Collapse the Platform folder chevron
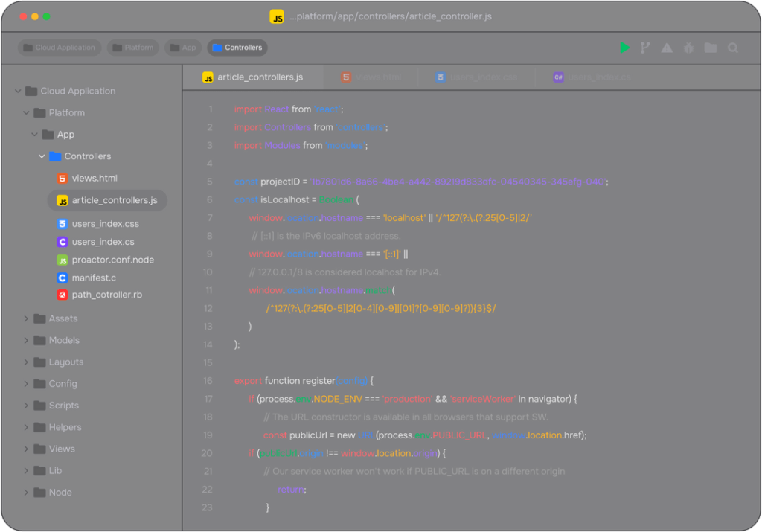 click(x=26, y=112)
